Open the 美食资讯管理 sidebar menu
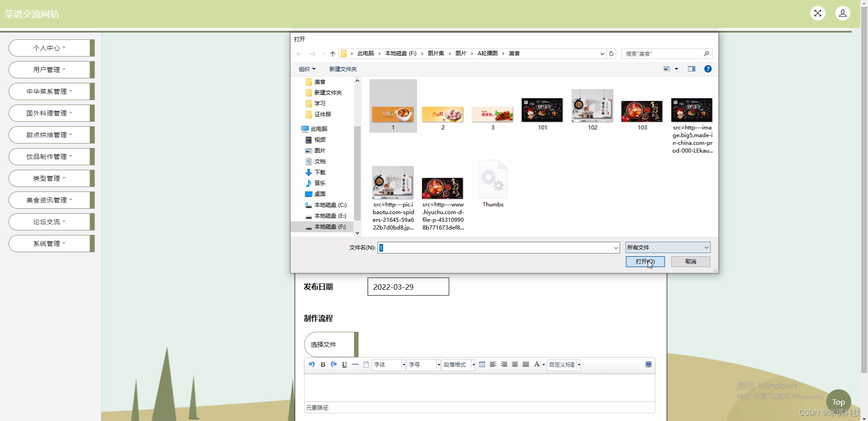Image resolution: width=868 pixels, height=421 pixels. pyautogui.click(x=52, y=200)
